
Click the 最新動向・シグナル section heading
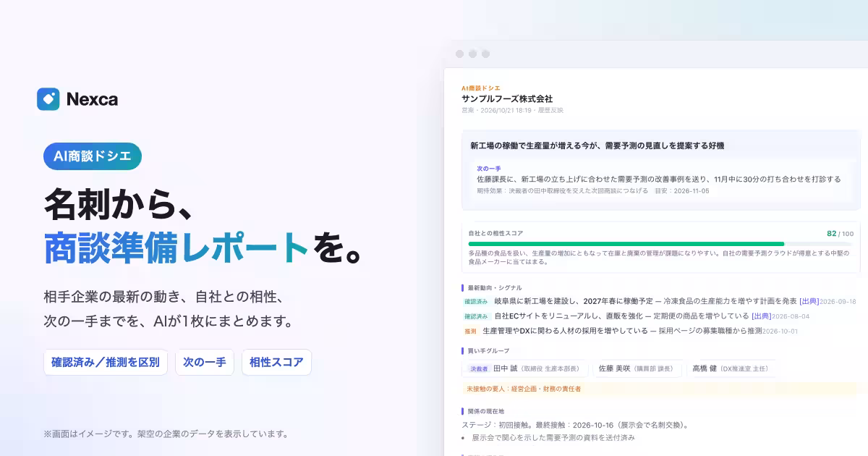[x=495, y=287]
